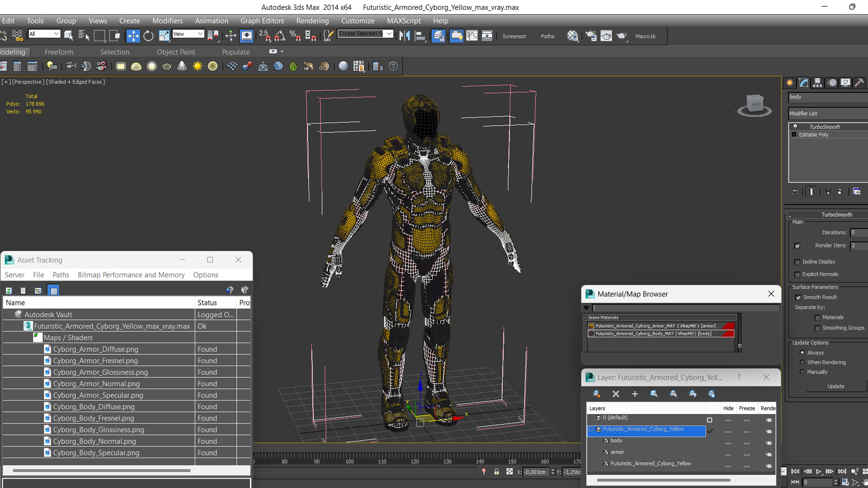The width and height of the screenshot is (868, 488).
Task: Click the teapot primitive icon in ribbon
Action: [166, 66]
